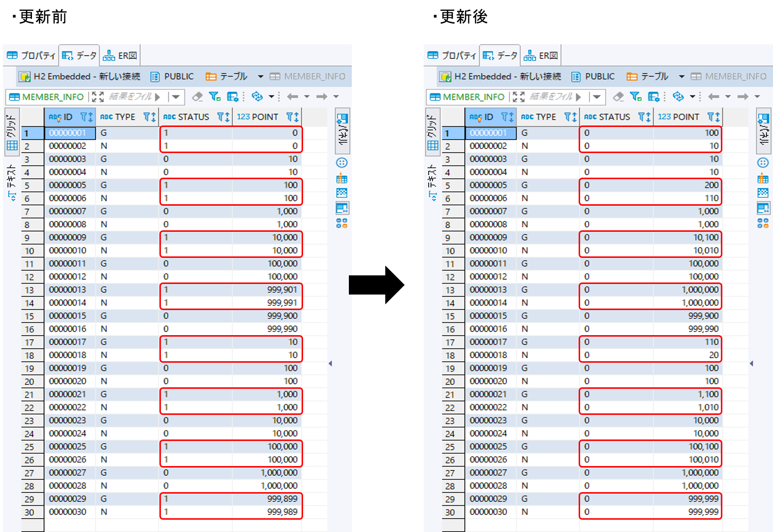Open custom filter config icon in 更新前 panel
This screenshot has height=532, width=773.
(233, 96)
